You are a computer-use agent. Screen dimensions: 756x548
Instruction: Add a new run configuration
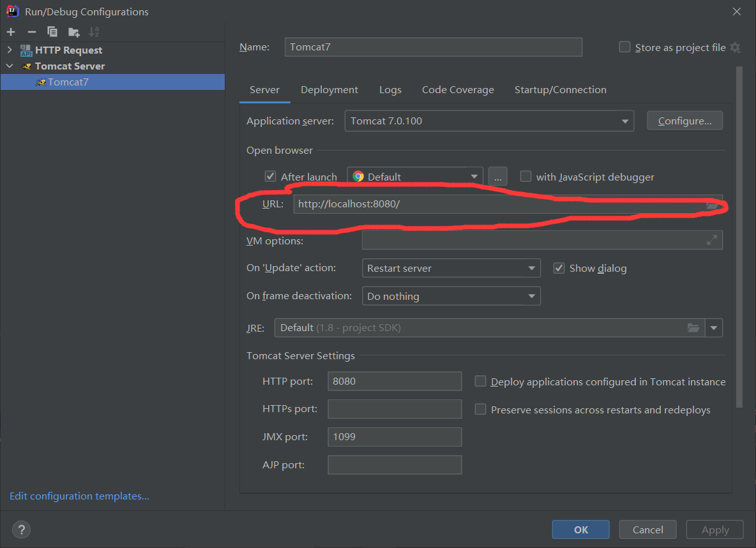point(10,31)
